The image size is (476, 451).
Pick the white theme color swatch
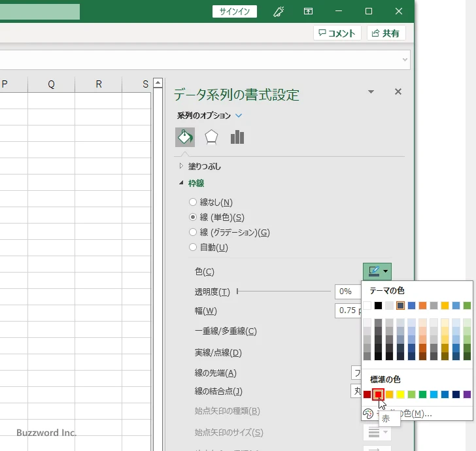(x=367, y=305)
